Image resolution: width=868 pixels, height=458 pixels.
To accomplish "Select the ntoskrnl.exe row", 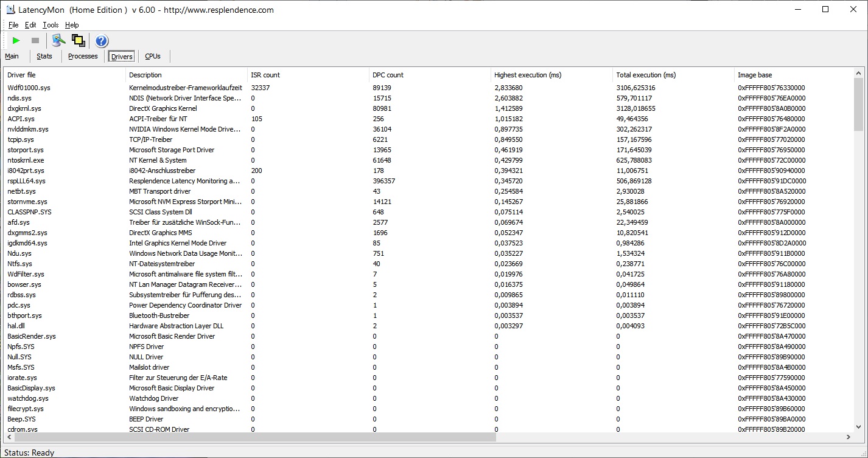I will pos(429,160).
